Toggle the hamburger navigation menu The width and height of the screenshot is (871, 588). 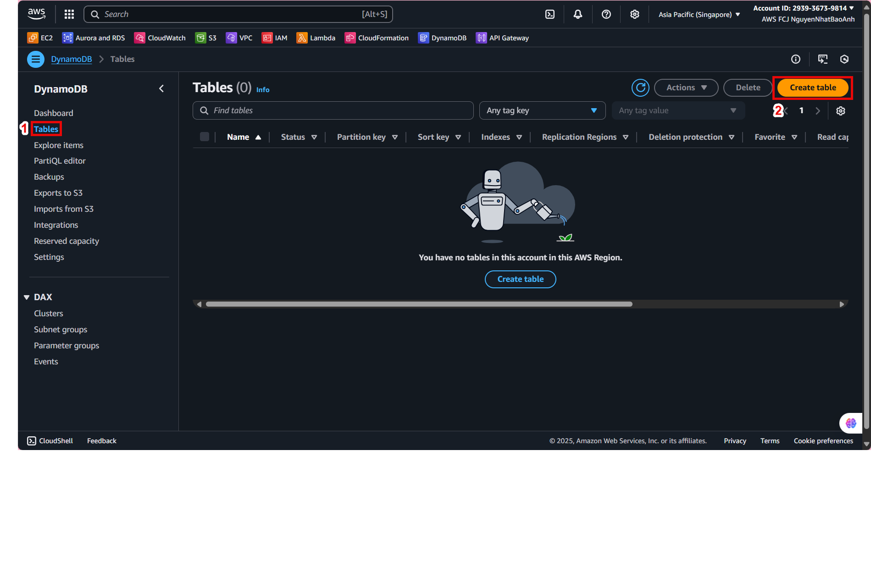(36, 59)
